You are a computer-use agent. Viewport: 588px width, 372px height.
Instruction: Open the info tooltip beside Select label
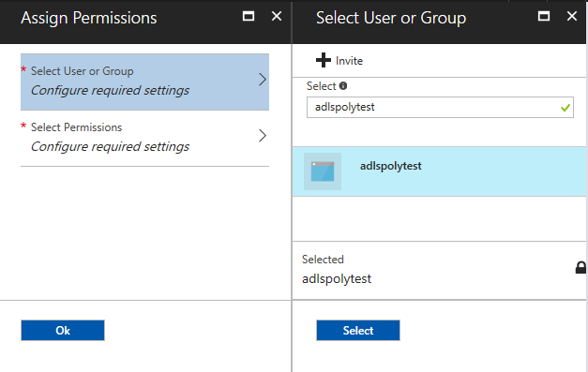tap(342, 86)
